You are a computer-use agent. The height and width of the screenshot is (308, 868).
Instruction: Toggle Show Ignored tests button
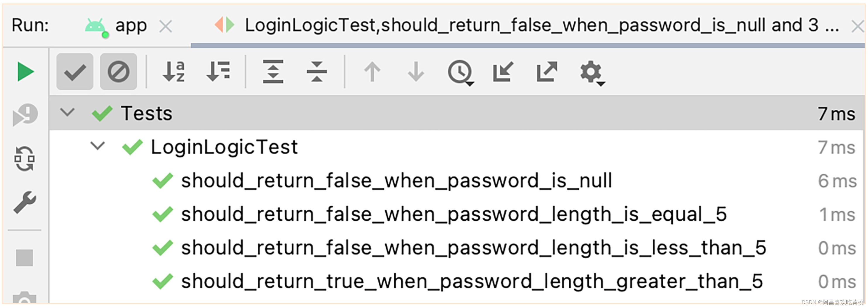(118, 72)
